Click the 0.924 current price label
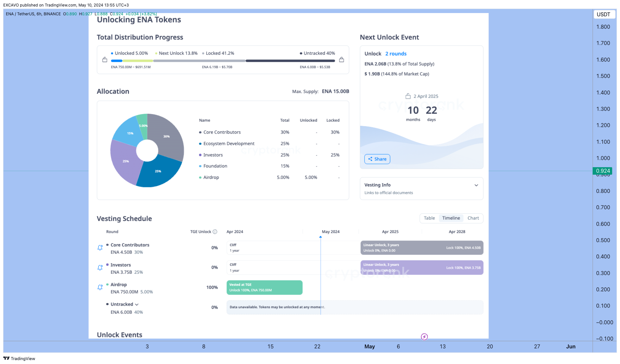The height and width of the screenshot is (364, 620). point(603,171)
